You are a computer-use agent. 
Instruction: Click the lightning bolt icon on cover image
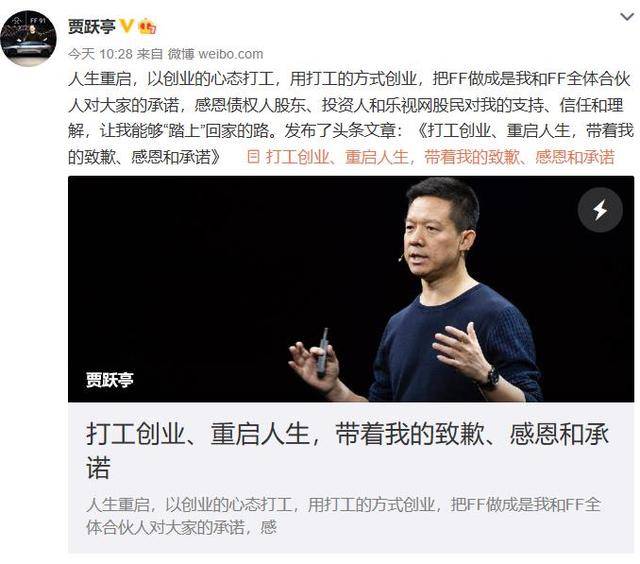600,210
